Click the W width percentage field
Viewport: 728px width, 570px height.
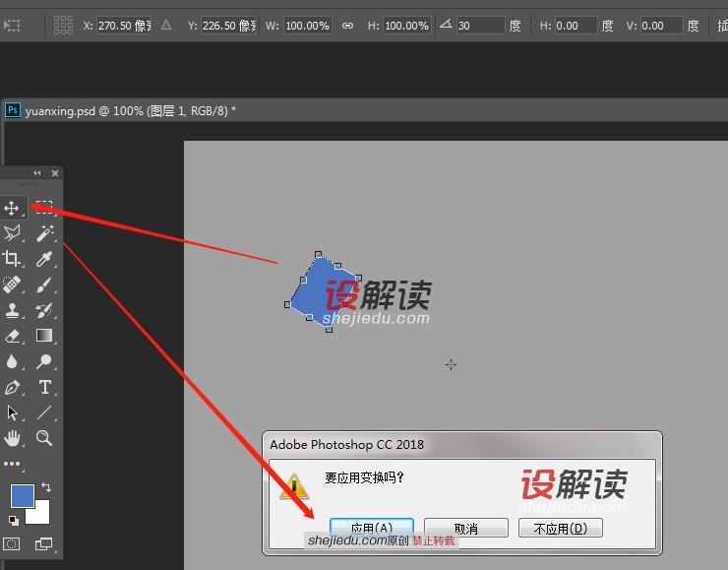308,26
